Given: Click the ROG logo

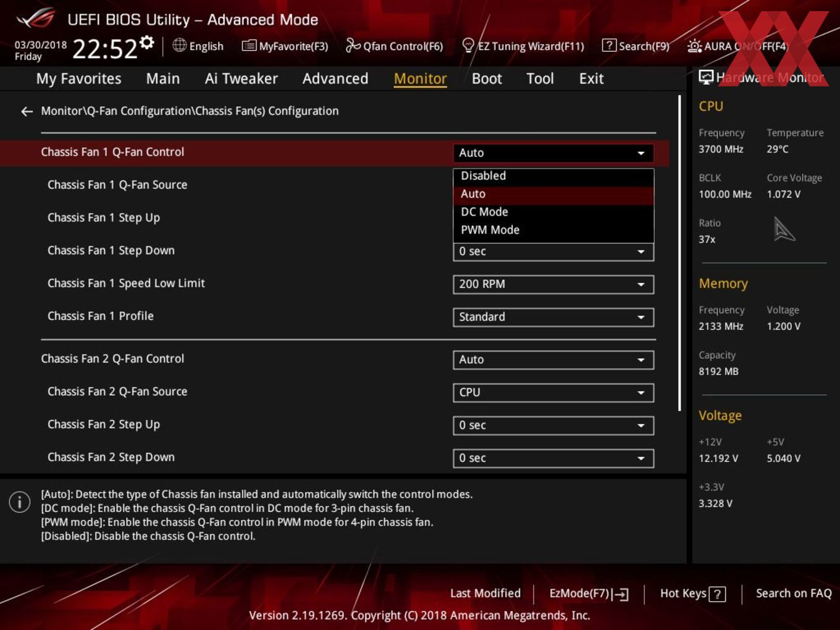Looking at the screenshot, I should click(36, 19).
